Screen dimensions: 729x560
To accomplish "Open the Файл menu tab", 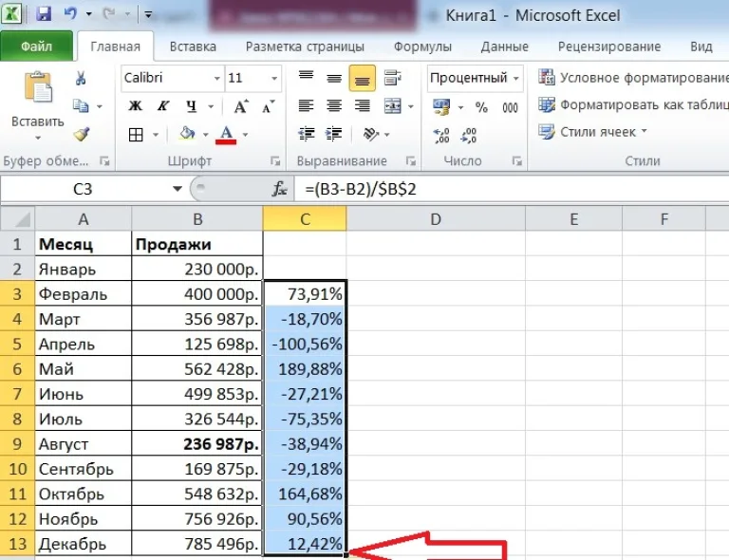I will coord(36,46).
